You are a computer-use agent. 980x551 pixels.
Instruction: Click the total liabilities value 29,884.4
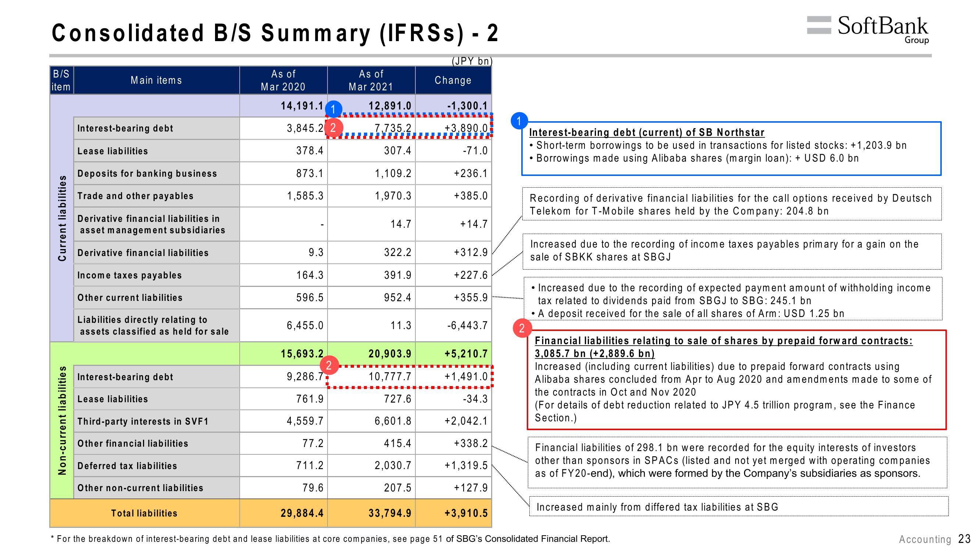coord(302,514)
